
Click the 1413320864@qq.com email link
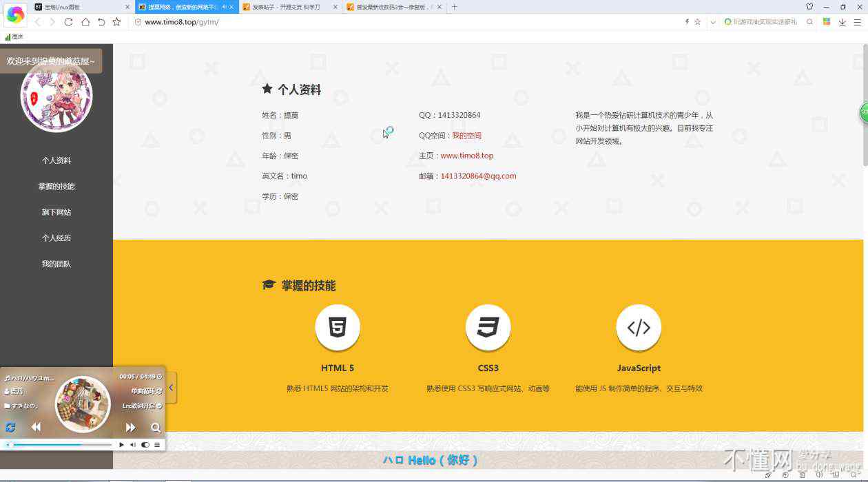coord(478,176)
